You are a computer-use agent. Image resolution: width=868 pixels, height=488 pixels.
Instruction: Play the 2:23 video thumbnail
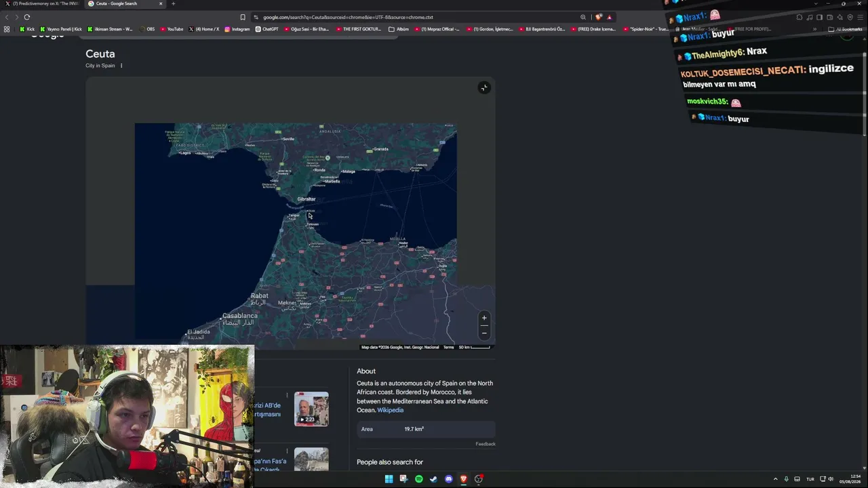[311, 409]
